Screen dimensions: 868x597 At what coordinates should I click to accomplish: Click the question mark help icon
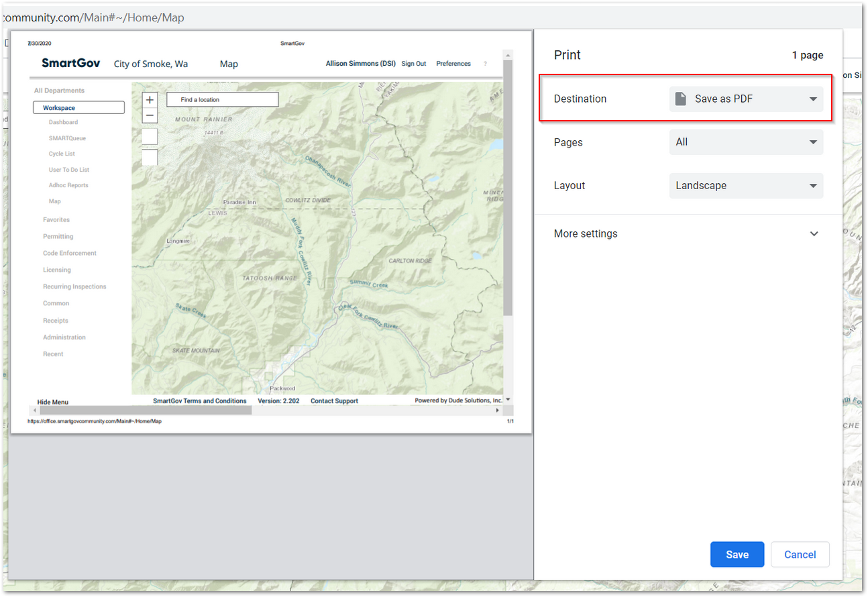coord(485,64)
